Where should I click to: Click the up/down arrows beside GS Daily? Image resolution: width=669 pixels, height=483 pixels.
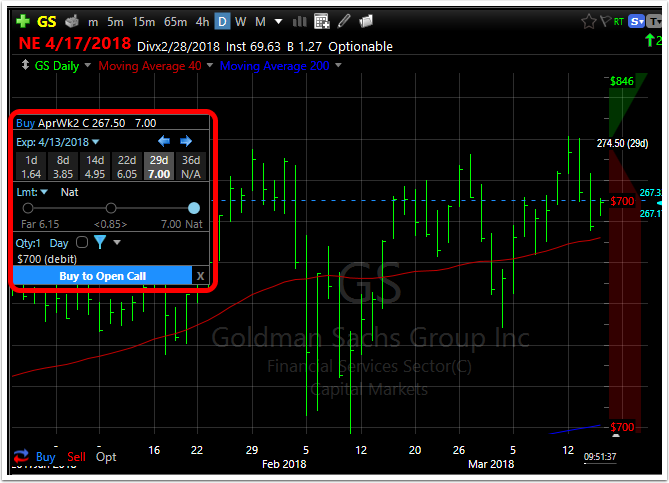click(x=25, y=65)
